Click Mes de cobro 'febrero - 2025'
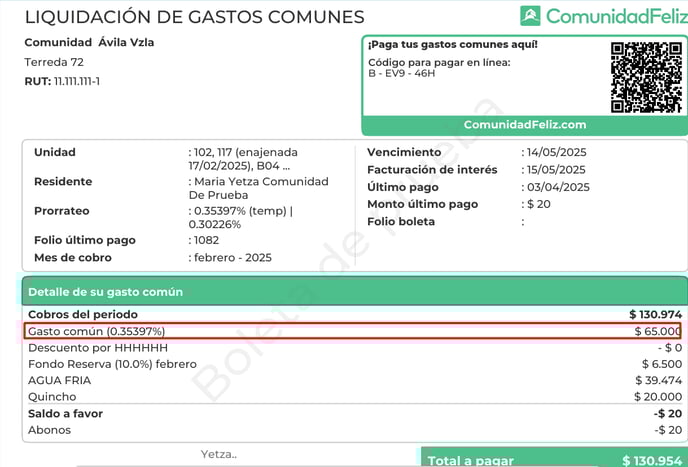This screenshot has width=688, height=467. coord(233,258)
